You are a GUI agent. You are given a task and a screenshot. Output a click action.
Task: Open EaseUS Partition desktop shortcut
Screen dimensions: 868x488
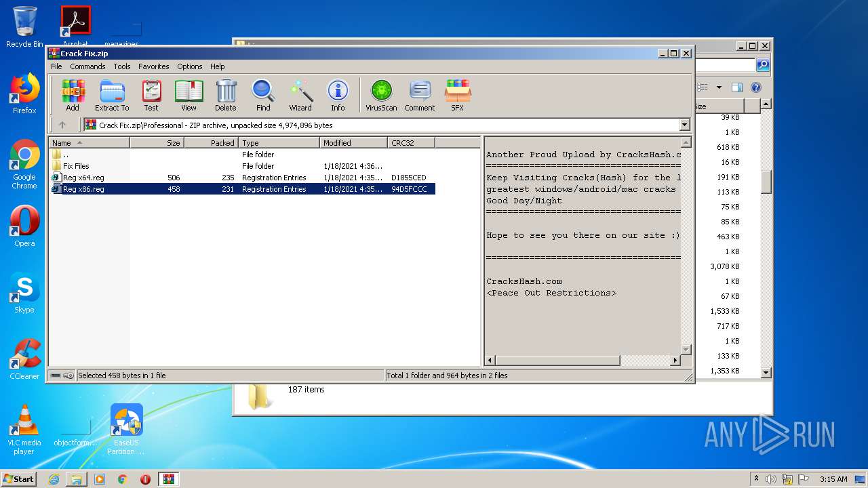point(126,430)
